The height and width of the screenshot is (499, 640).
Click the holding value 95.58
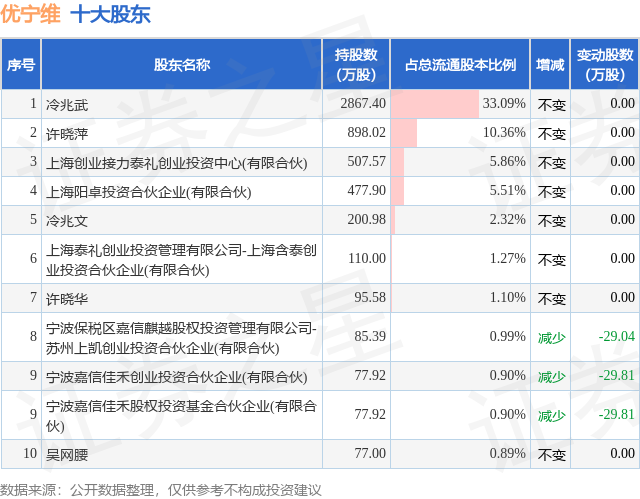click(x=370, y=297)
